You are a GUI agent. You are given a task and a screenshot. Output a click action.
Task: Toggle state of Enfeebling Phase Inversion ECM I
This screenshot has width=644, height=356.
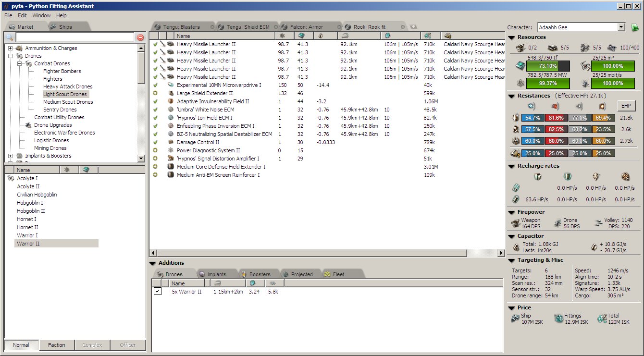pyautogui.click(x=155, y=126)
